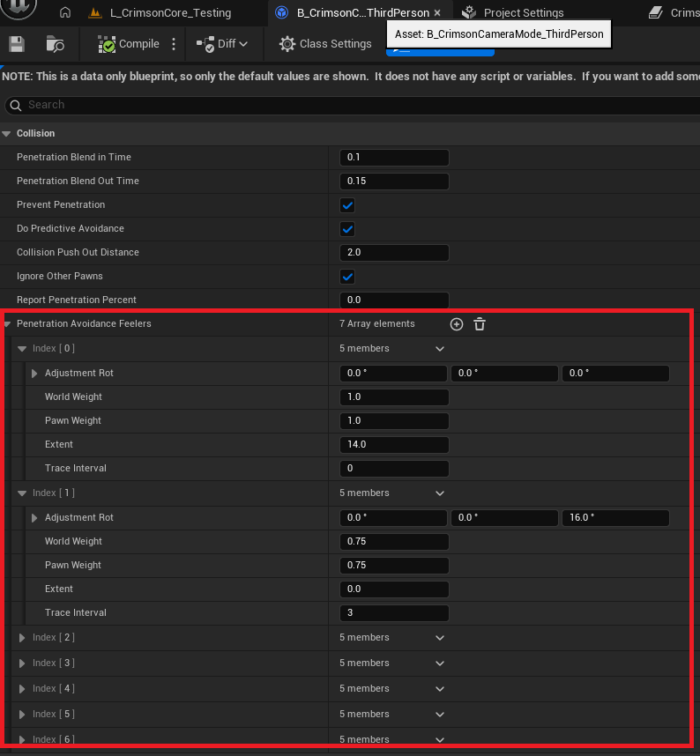Open Class Settings
This screenshot has width=700, height=756.
pos(325,44)
